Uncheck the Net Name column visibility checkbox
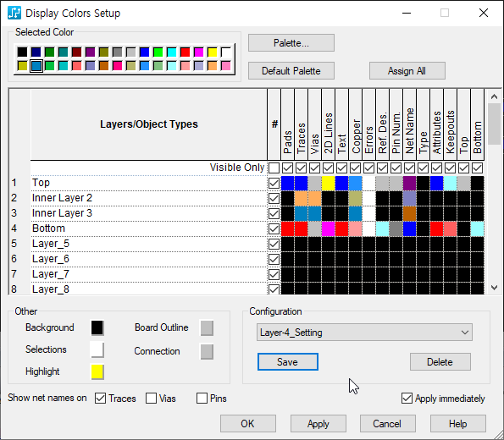Screen dimensions: 504x440 [x=409, y=168]
